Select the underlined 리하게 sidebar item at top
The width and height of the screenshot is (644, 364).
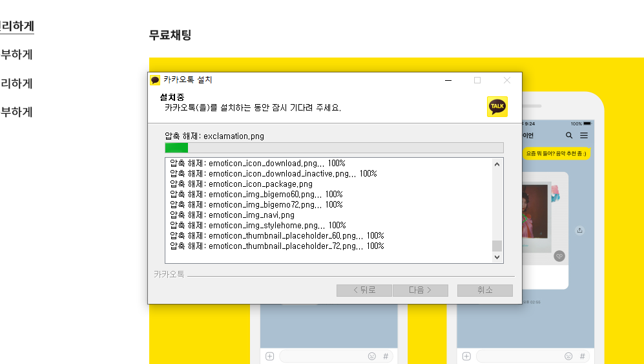[17, 26]
